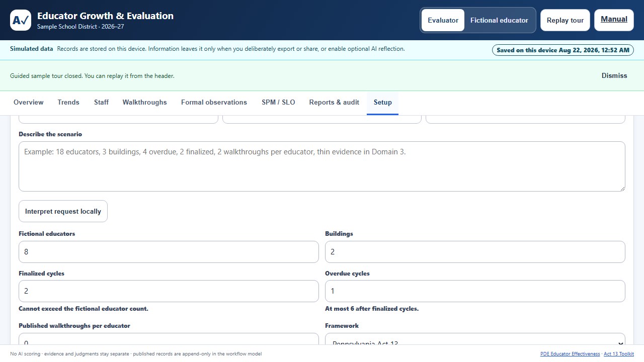Image resolution: width=644 pixels, height=362 pixels.
Task: Open the SPM / SLO tab
Action: point(278,102)
